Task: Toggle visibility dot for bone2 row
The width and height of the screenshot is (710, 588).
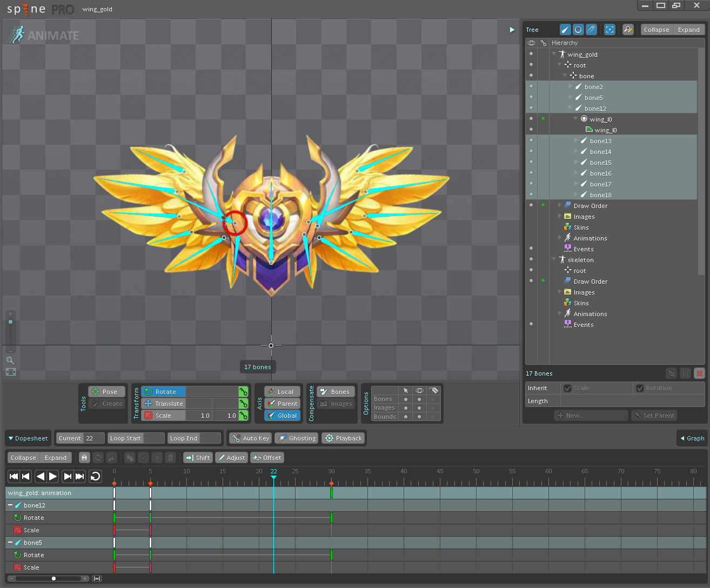Action: click(531, 86)
